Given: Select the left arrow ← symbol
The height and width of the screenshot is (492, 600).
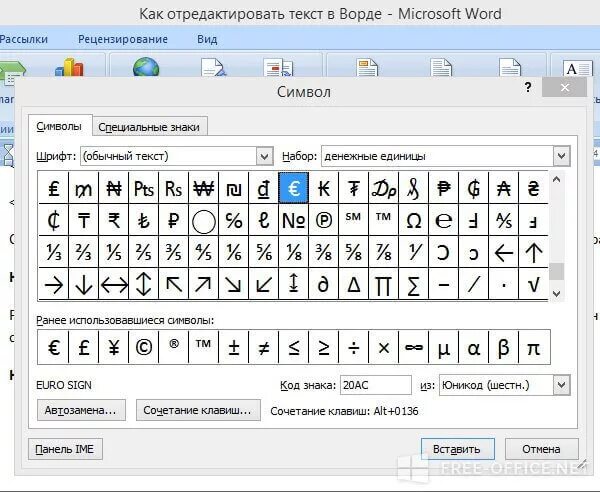Looking at the screenshot, I should 504,252.
